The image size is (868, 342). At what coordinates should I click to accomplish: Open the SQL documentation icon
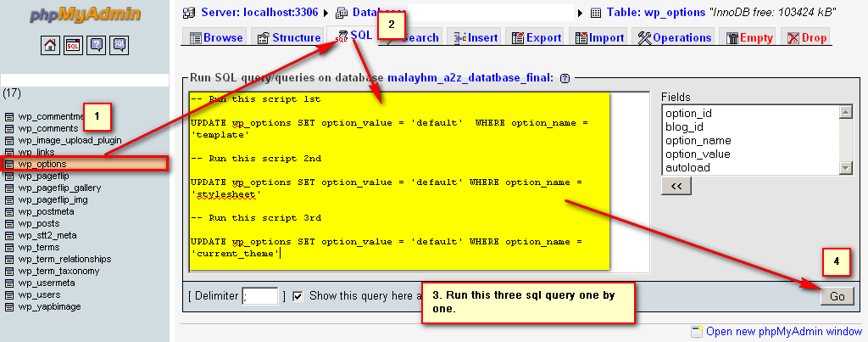(x=119, y=45)
